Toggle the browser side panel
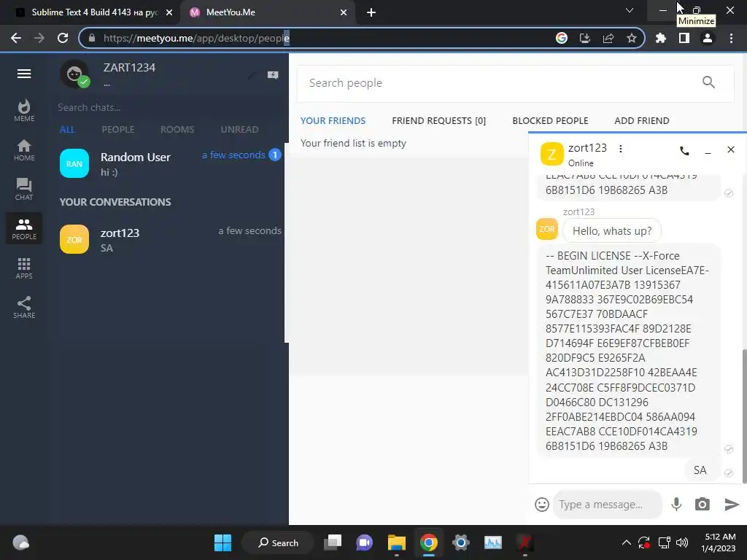Viewport: 747px width, 560px height. pyautogui.click(x=684, y=38)
